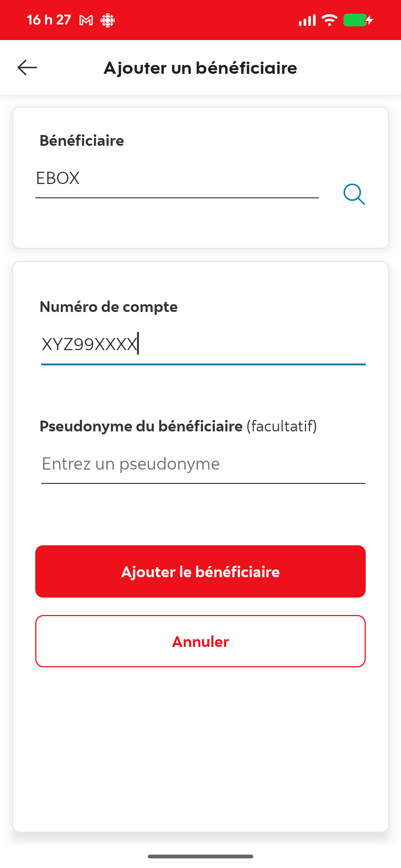The height and width of the screenshot is (868, 401).
Task: Focus the 'Entrez un pseudonyme' field
Action: [x=203, y=464]
